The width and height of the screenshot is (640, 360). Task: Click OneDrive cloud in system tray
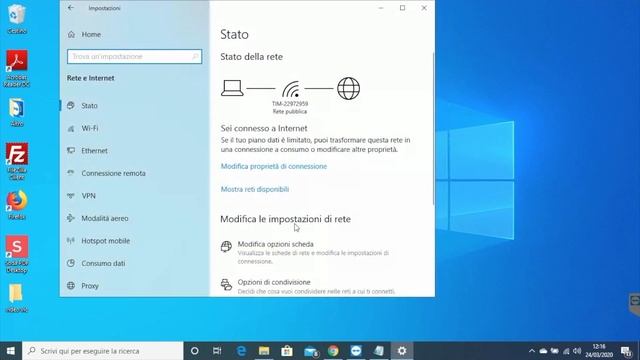(x=543, y=351)
